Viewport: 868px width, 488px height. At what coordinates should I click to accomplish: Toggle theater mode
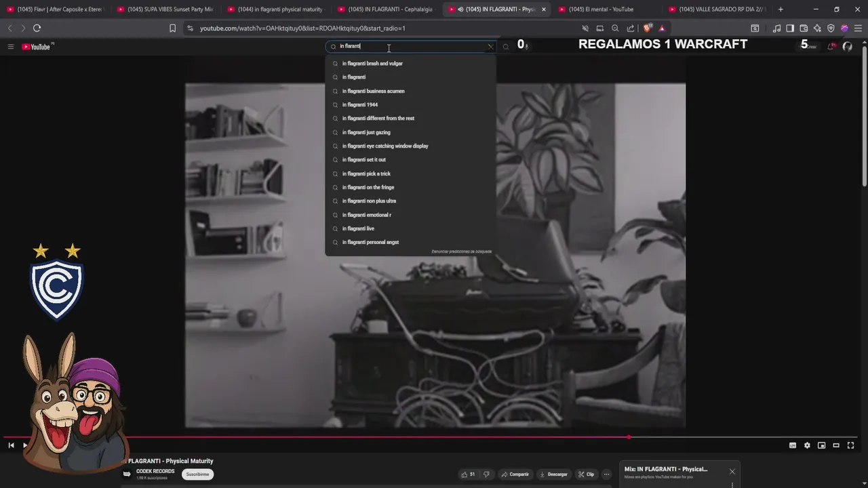click(836, 445)
